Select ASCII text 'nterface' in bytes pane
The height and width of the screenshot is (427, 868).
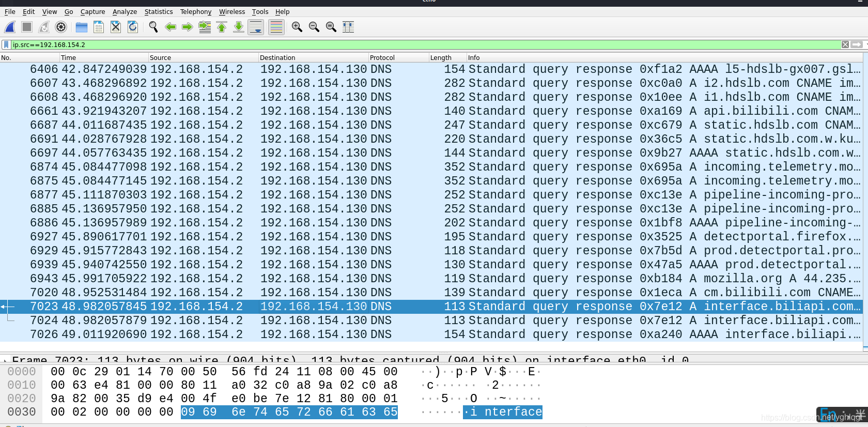click(513, 412)
